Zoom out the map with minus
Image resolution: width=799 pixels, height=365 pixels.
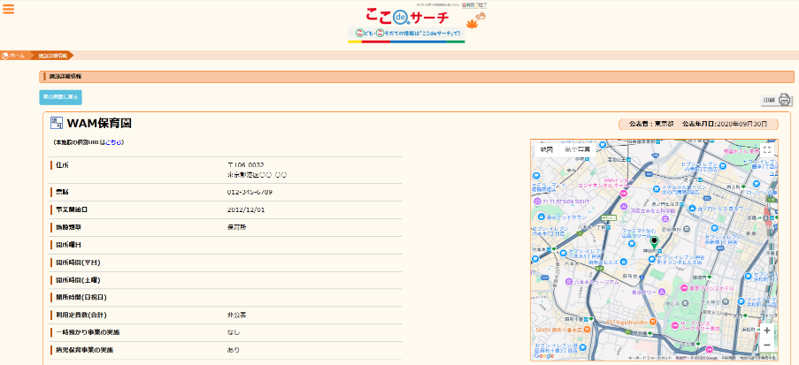tap(767, 345)
